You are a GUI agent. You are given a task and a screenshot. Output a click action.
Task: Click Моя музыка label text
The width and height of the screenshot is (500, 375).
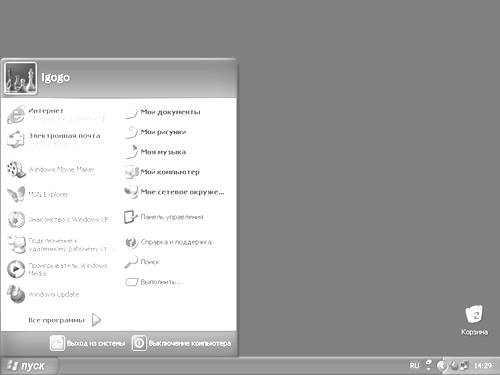pyautogui.click(x=163, y=152)
